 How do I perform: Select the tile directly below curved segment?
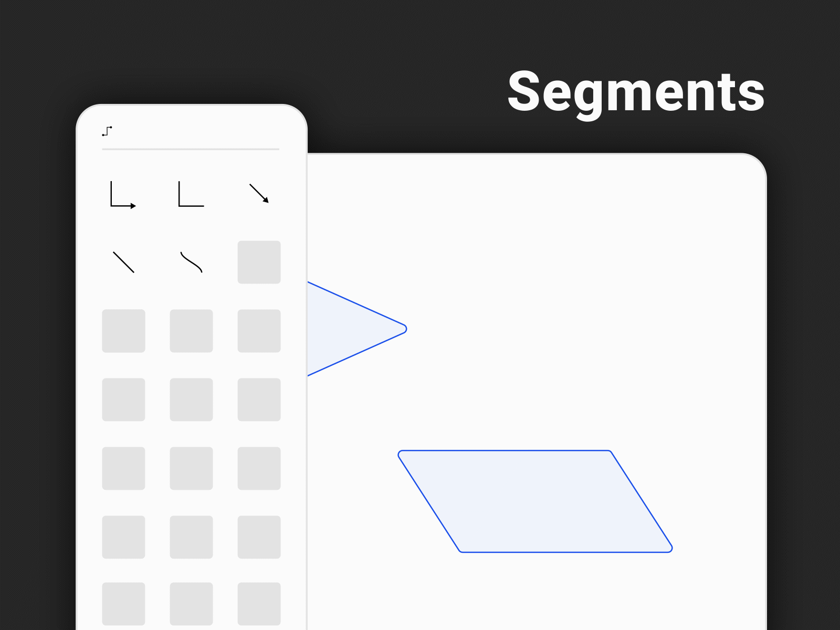coord(191,331)
